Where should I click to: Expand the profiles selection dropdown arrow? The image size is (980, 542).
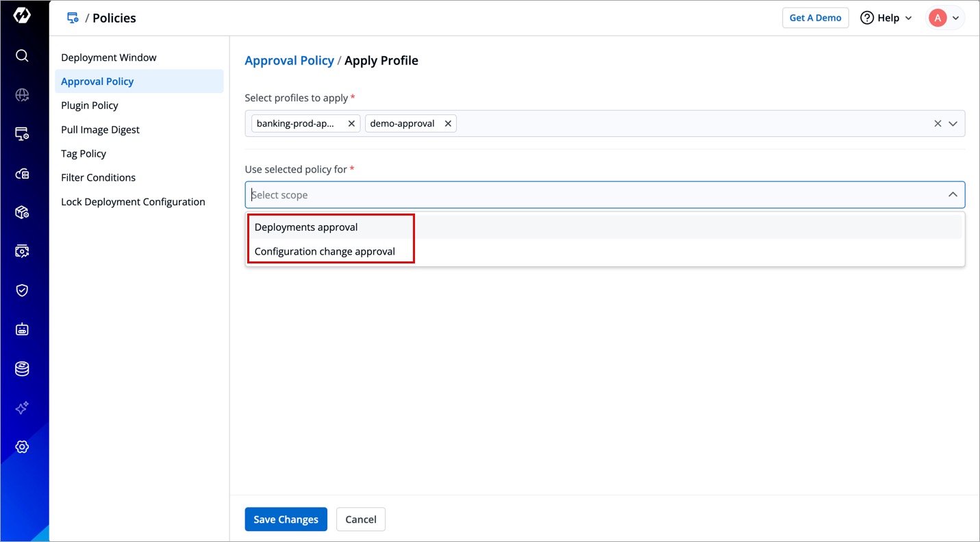953,124
